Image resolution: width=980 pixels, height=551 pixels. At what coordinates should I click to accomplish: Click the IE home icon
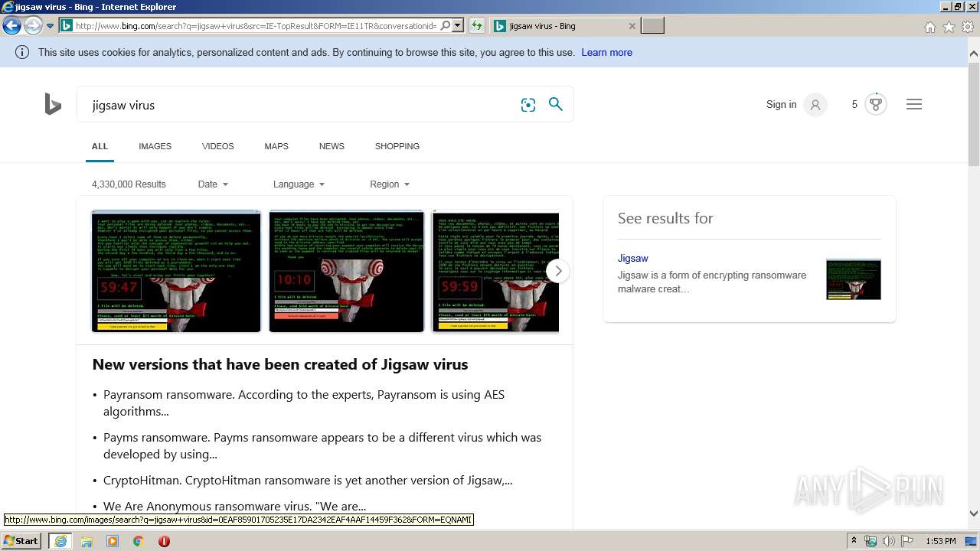[929, 27]
